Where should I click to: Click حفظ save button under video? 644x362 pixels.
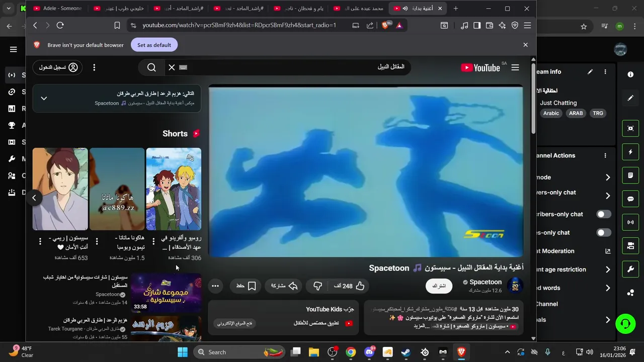[246, 286]
